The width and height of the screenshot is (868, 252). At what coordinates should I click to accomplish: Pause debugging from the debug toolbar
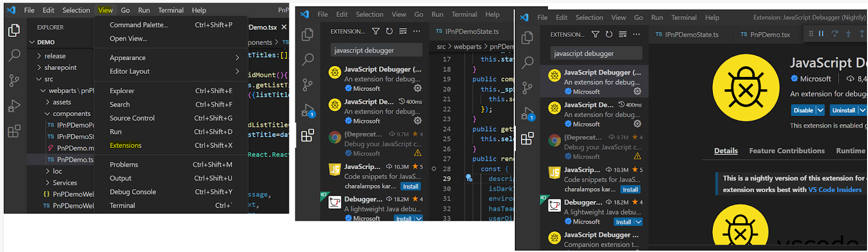[821, 34]
